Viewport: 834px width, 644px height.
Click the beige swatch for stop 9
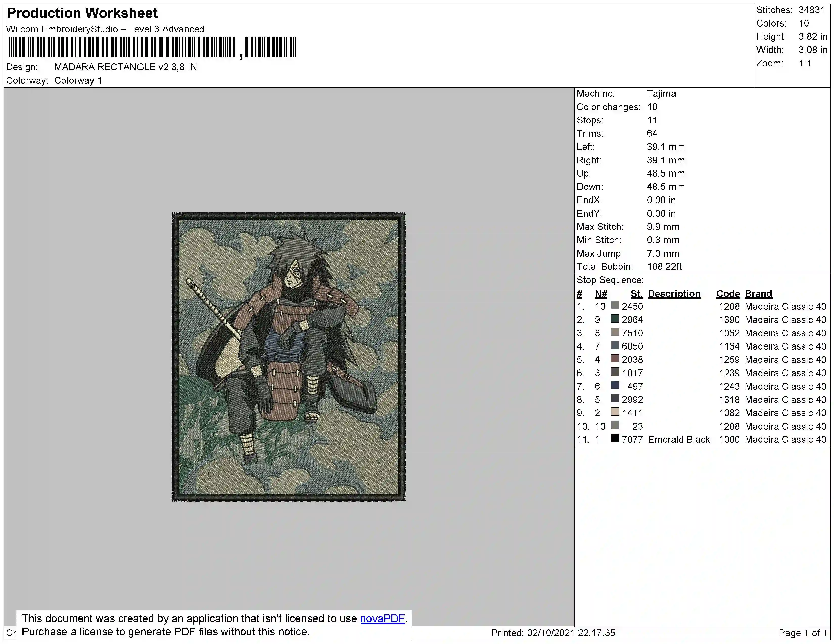coord(614,412)
